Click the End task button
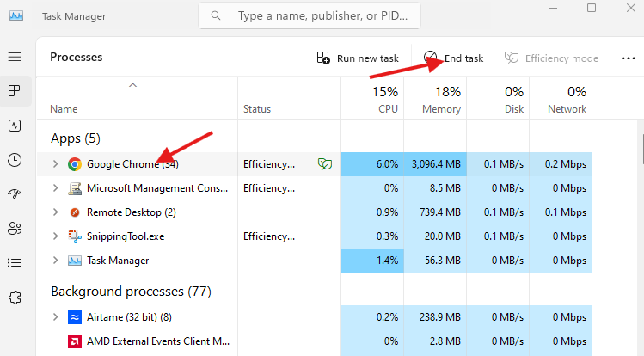The height and width of the screenshot is (356, 644). [454, 58]
